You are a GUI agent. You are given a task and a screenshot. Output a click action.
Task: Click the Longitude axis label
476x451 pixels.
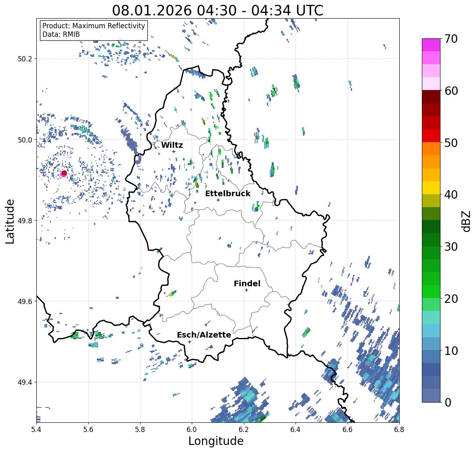pyautogui.click(x=216, y=441)
